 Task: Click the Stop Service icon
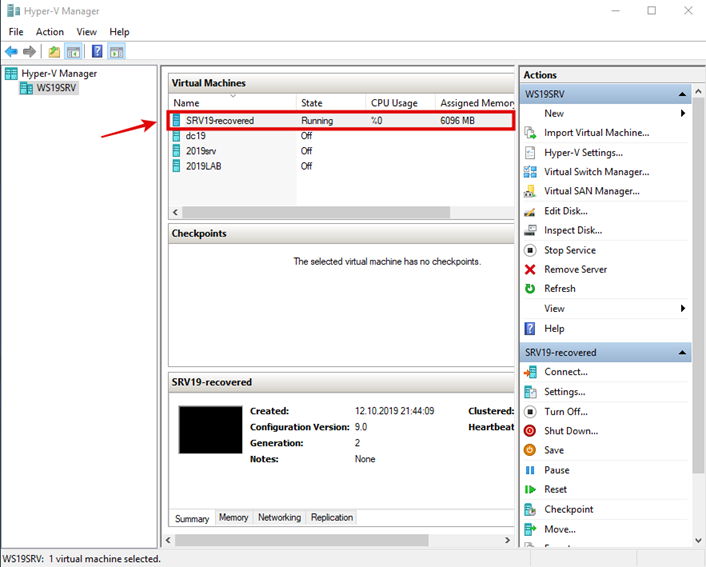tap(530, 250)
